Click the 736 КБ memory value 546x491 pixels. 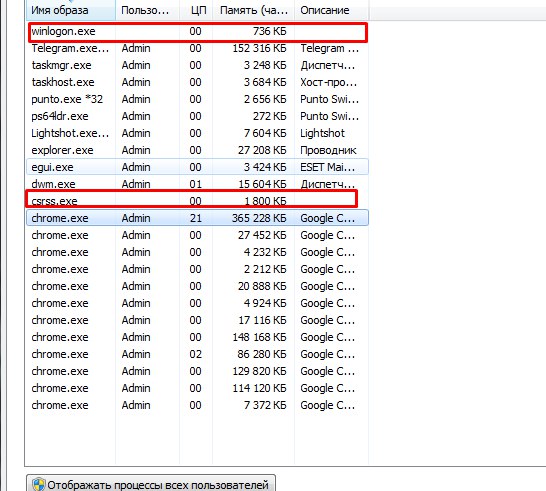click(x=270, y=31)
